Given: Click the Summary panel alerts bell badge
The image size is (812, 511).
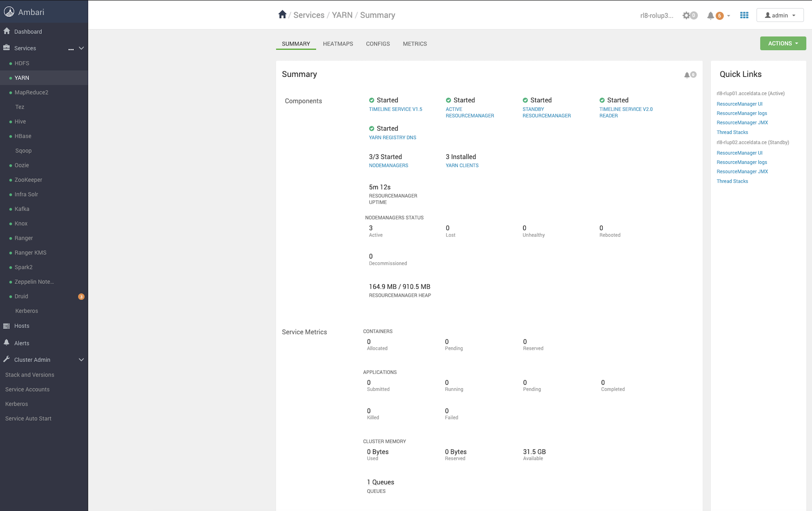Looking at the screenshot, I should [690, 75].
